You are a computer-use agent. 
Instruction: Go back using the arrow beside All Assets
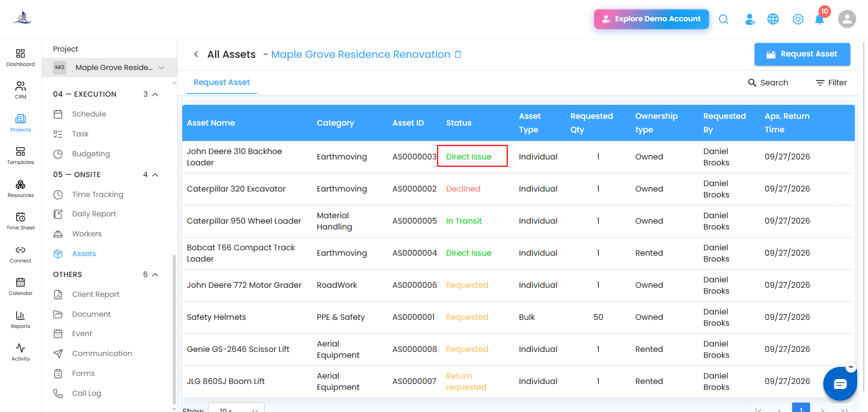tap(196, 54)
